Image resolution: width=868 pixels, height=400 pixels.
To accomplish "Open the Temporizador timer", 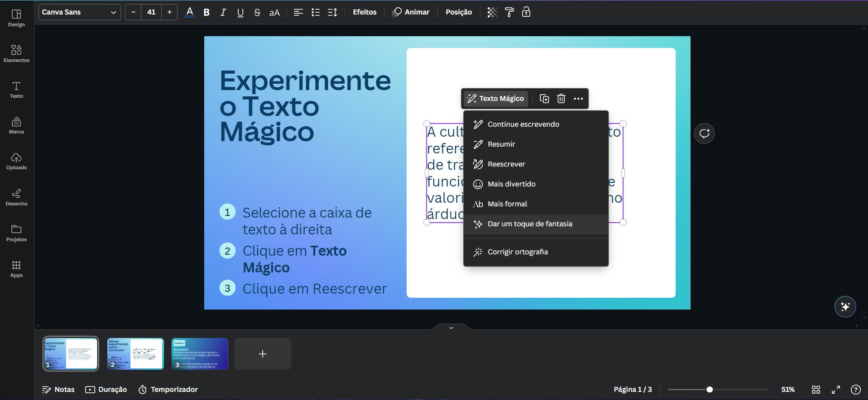I will pyautogui.click(x=168, y=390).
